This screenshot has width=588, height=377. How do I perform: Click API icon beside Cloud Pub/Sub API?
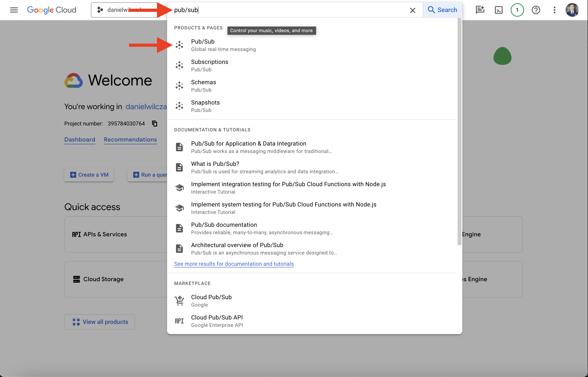(x=179, y=321)
